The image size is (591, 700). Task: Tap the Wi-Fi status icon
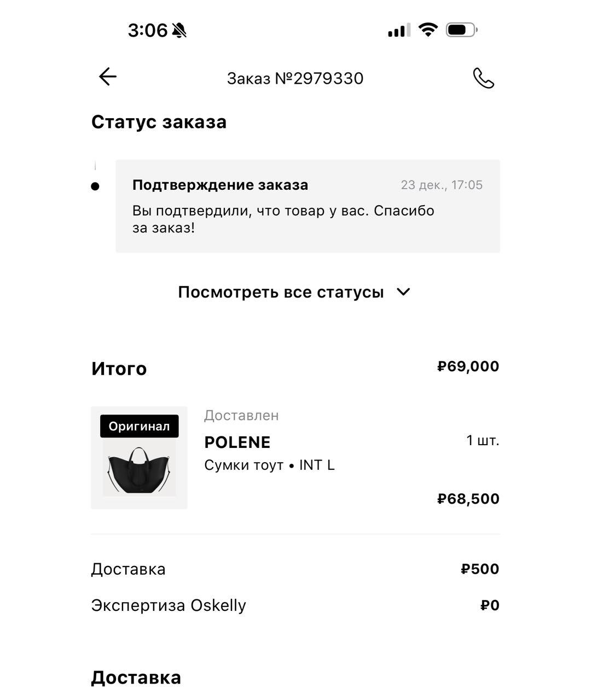429,30
